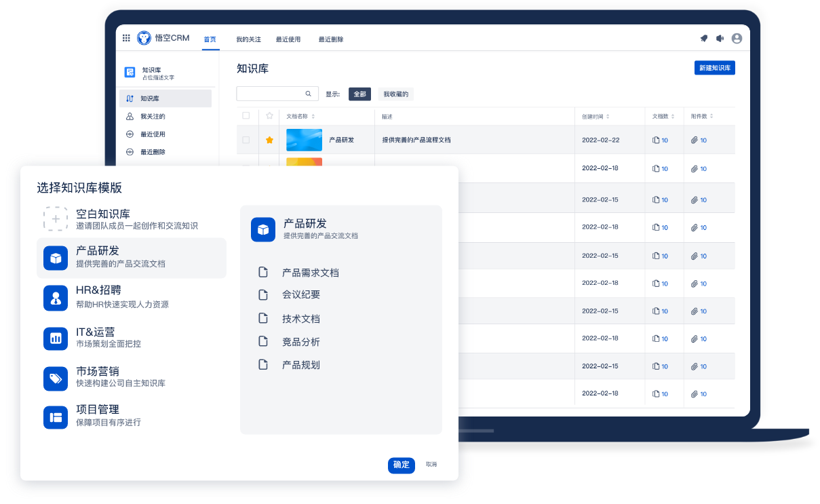
Task: Pick the 市场营销 tag icon
Action: tap(56, 379)
